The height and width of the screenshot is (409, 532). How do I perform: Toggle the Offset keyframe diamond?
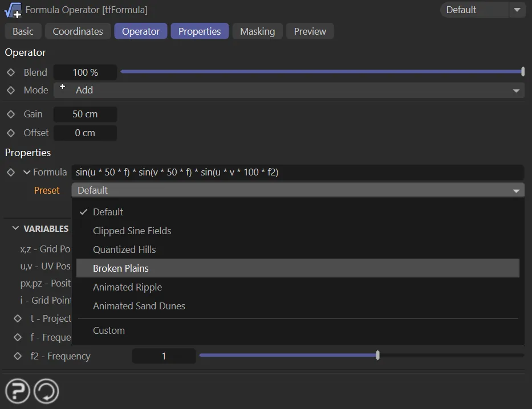[11, 133]
